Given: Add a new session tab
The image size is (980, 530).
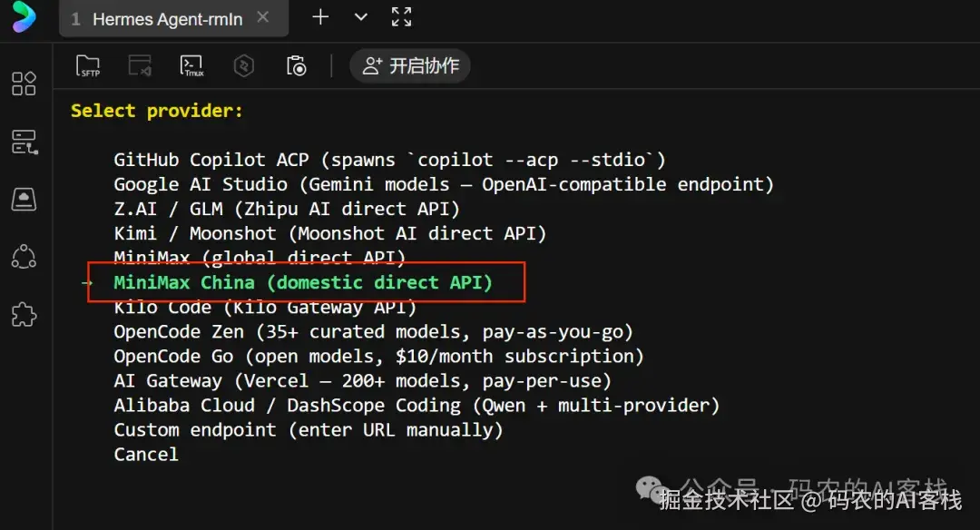Looking at the screenshot, I should coord(320,17).
